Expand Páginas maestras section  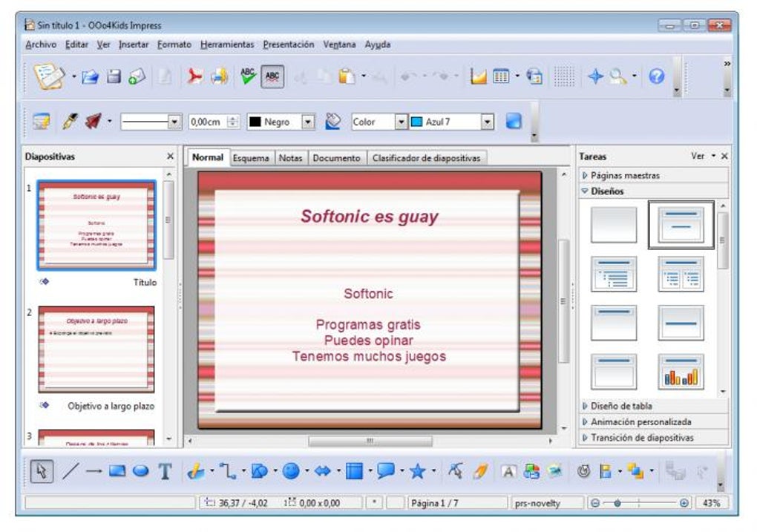pos(654,176)
